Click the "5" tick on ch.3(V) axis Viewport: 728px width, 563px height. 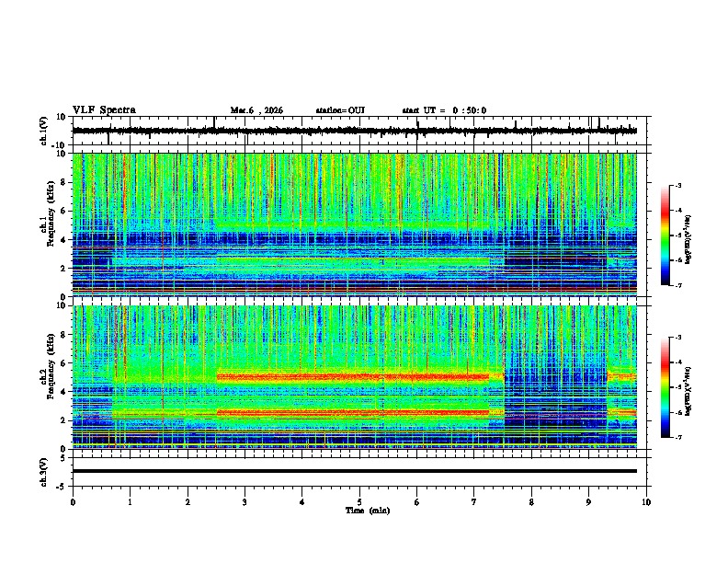[x=63, y=458]
